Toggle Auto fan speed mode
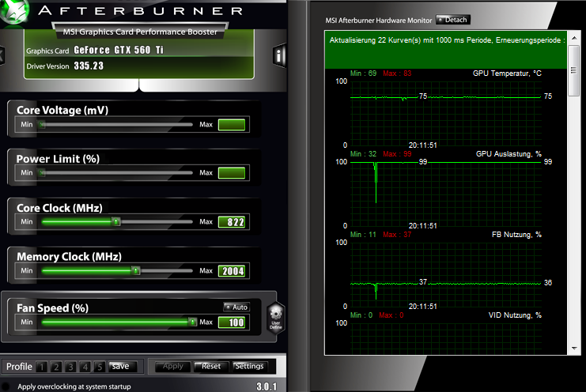 pos(236,307)
